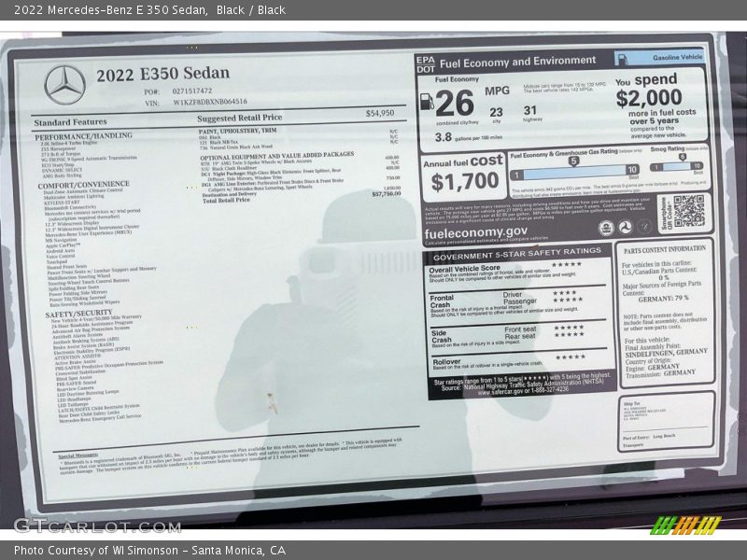Click the Frontal Crash Driver star rating
Screen dimensions: 747x560
(565, 292)
